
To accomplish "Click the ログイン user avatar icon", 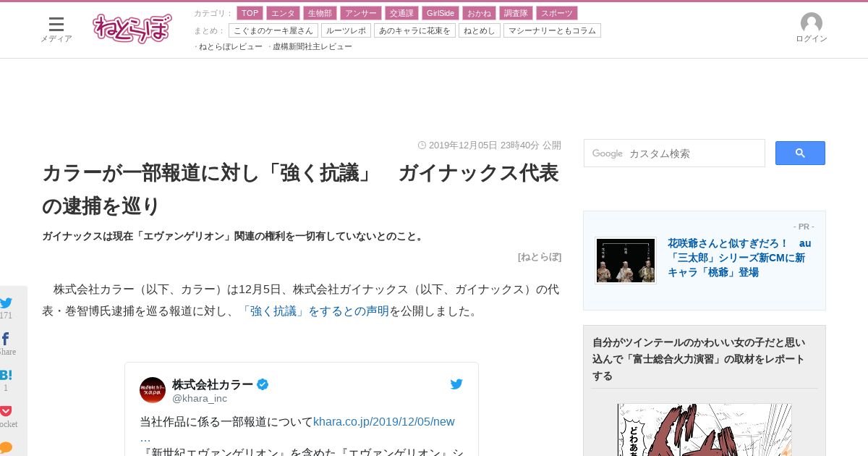I will (x=812, y=23).
